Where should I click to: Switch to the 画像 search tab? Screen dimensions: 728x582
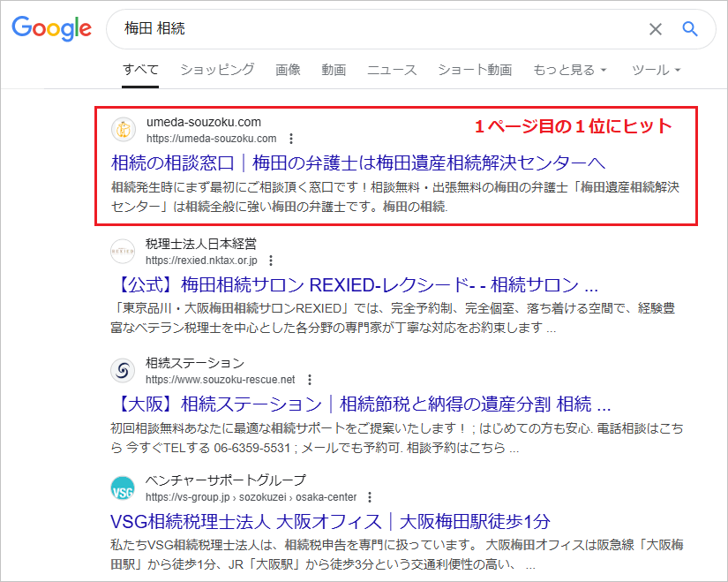click(x=289, y=68)
